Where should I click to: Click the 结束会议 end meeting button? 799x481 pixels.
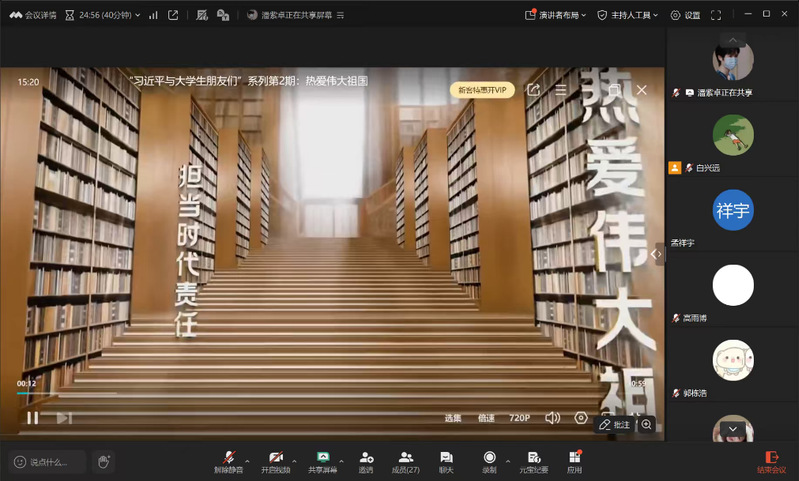pos(771,461)
